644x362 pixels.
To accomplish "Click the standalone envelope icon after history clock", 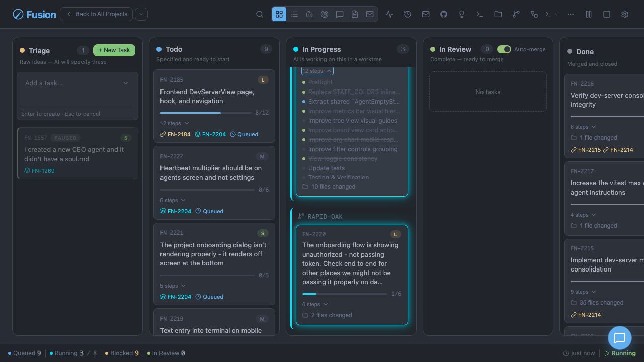I will pyautogui.click(x=426, y=14).
